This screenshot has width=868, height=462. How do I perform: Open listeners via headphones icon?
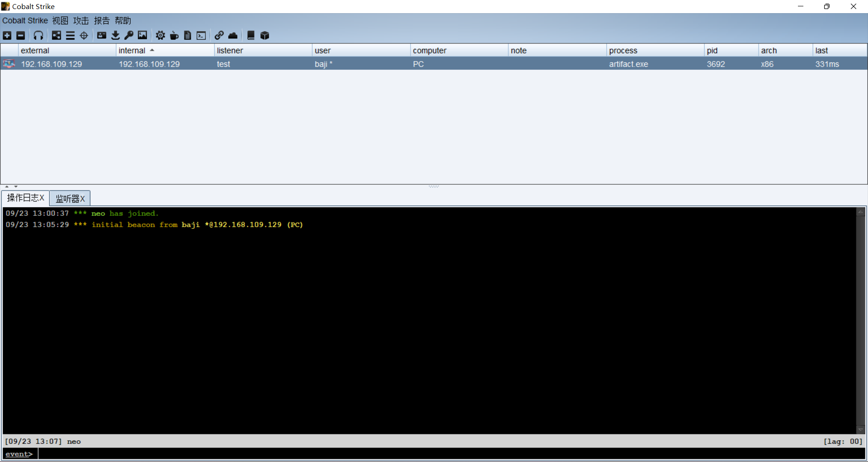38,35
